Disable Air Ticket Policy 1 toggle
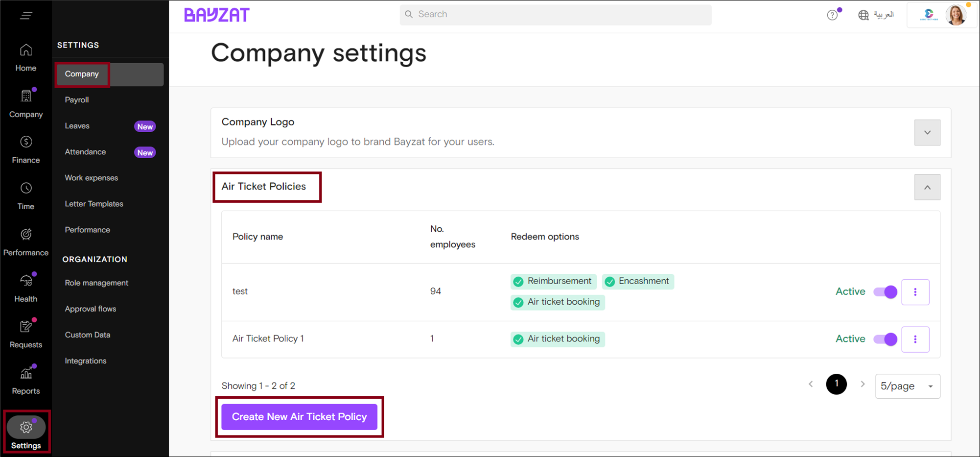Image resolution: width=980 pixels, height=457 pixels. tap(885, 339)
